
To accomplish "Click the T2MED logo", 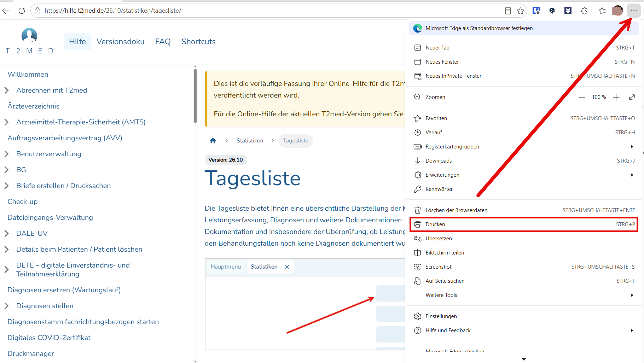I will pyautogui.click(x=29, y=41).
